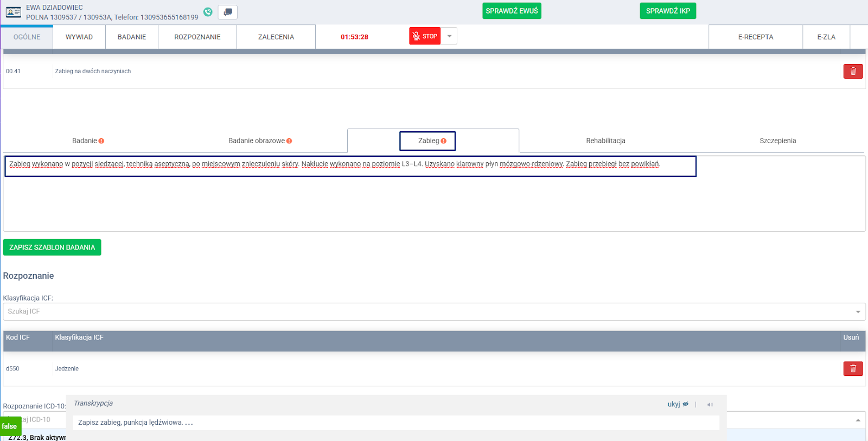The width and height of the screenshot is (868, 441).
Task: Delete the 00.41 procedure row
Action: point(853,71)
